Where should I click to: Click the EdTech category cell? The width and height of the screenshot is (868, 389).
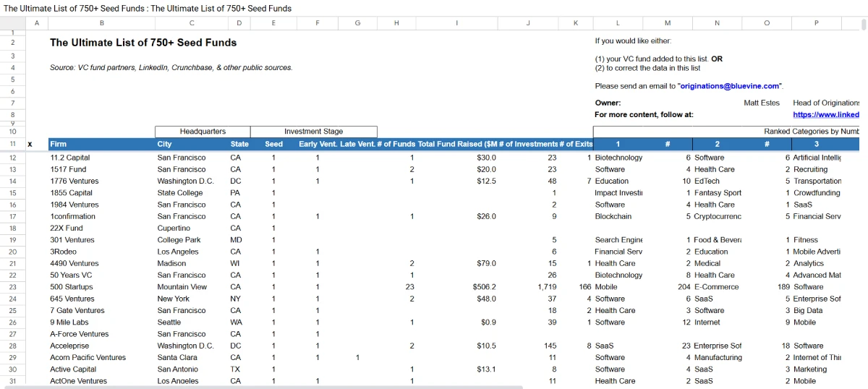coord(717,181)
